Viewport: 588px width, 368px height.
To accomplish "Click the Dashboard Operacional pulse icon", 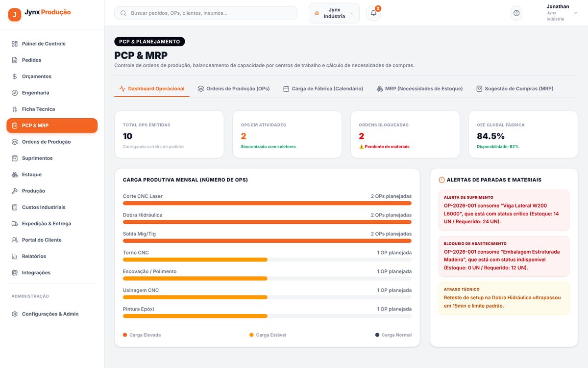I will [x=122, y=89].
